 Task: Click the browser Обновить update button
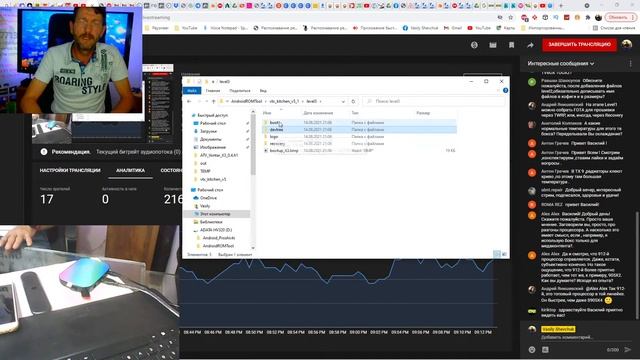pyautogui.click(x=620, y=17)
